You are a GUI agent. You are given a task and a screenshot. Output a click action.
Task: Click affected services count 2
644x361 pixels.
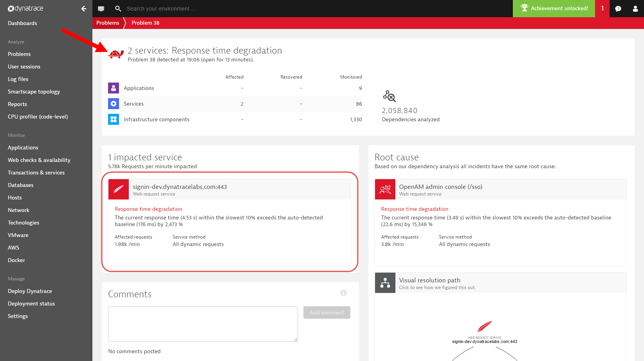pyautogui.click(x=242, y=104)
